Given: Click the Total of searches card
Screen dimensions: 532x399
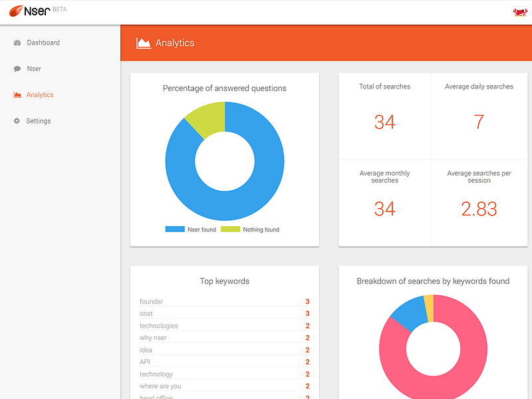Looking at the screenshot, I should point(385,116).
